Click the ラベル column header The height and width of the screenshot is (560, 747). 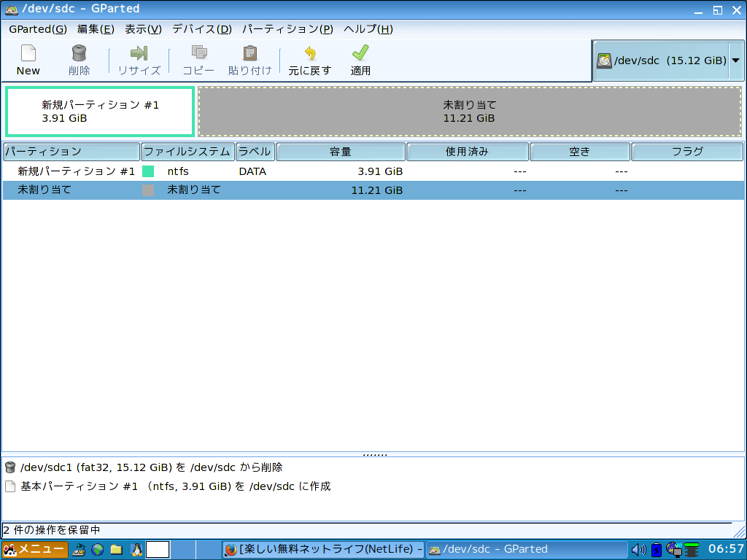(x=255, y=152)
